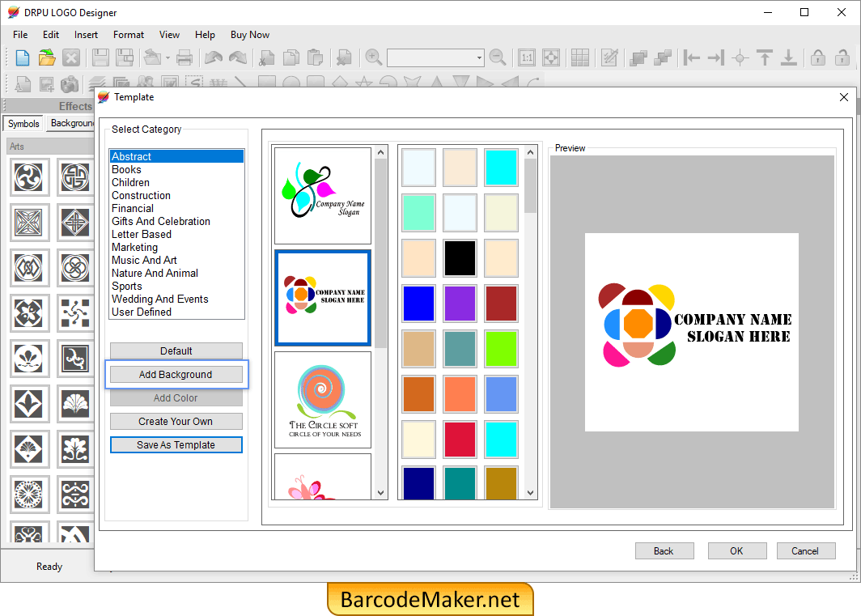Open the zoom level combo box

(x=435, y=57)
